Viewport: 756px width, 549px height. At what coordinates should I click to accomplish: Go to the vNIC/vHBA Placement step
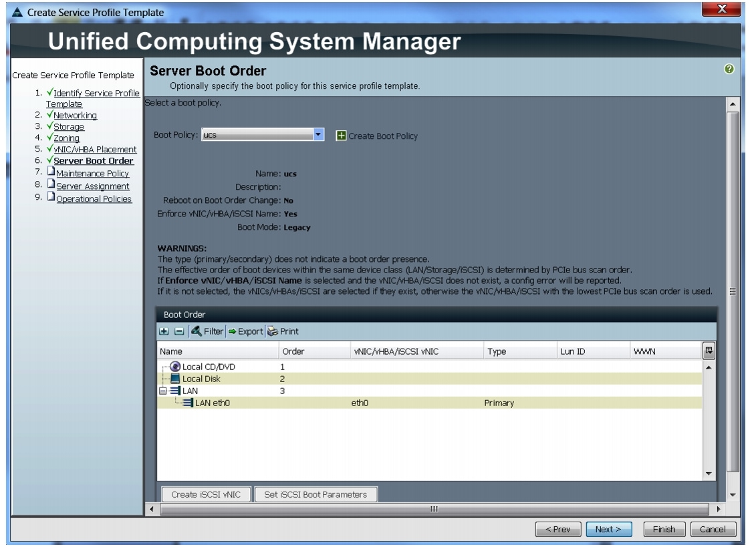(95, 150)
